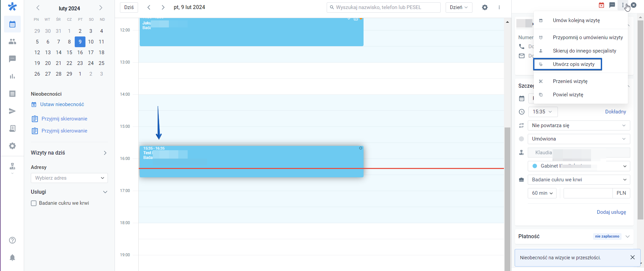Select Powiel wizytę menu item
Screen dimensions: 644x271
pyautogui.click(x=581, y=95)
